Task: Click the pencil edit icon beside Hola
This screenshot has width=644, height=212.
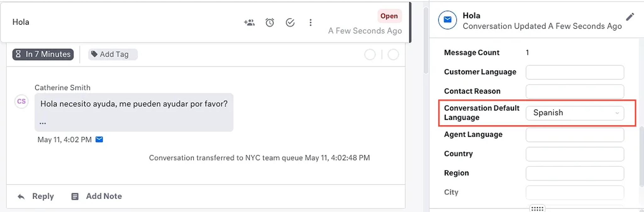Action: (630, 17)
